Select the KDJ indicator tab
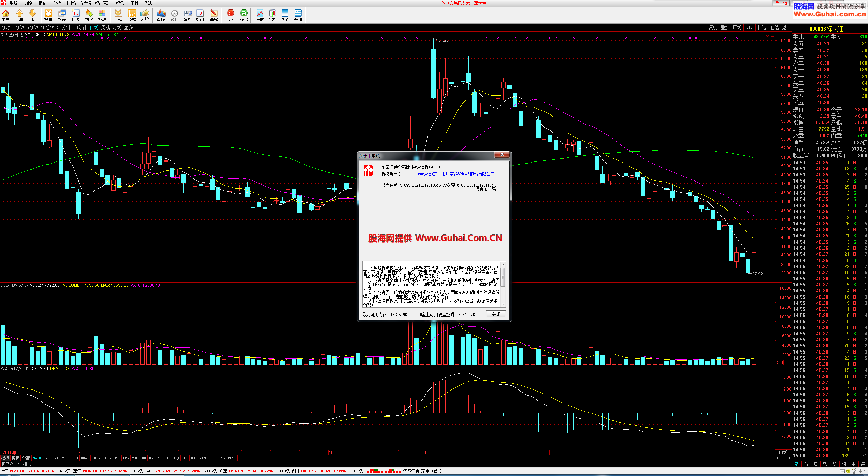 point(176,458)
